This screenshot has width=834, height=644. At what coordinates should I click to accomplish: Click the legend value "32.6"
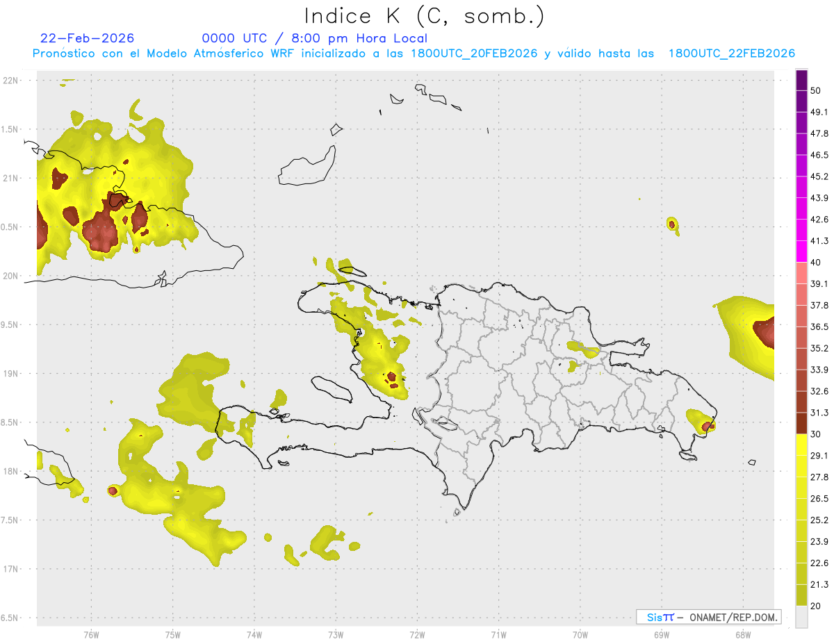coord(820,391)
